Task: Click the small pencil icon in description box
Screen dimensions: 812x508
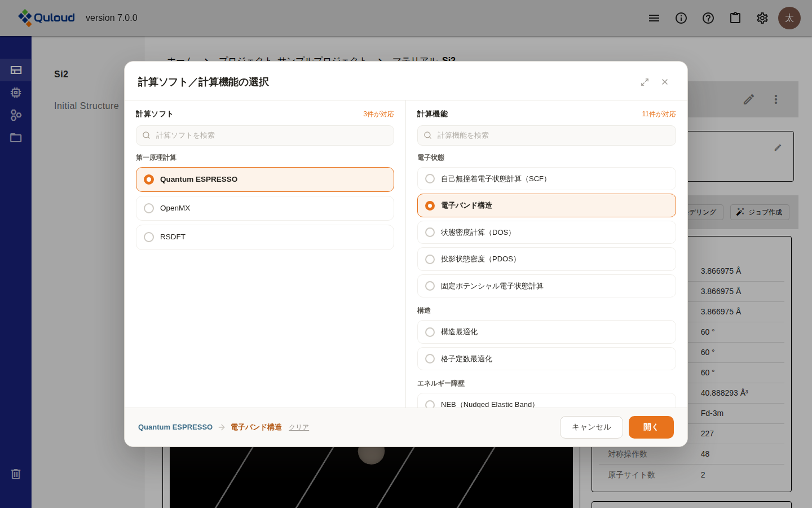Action: point(778,147)
